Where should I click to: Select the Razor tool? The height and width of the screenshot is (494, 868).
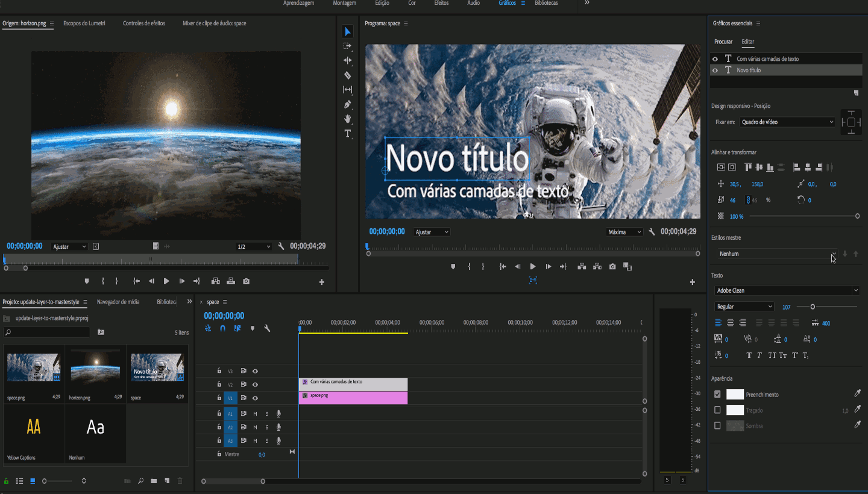[348, 75]
